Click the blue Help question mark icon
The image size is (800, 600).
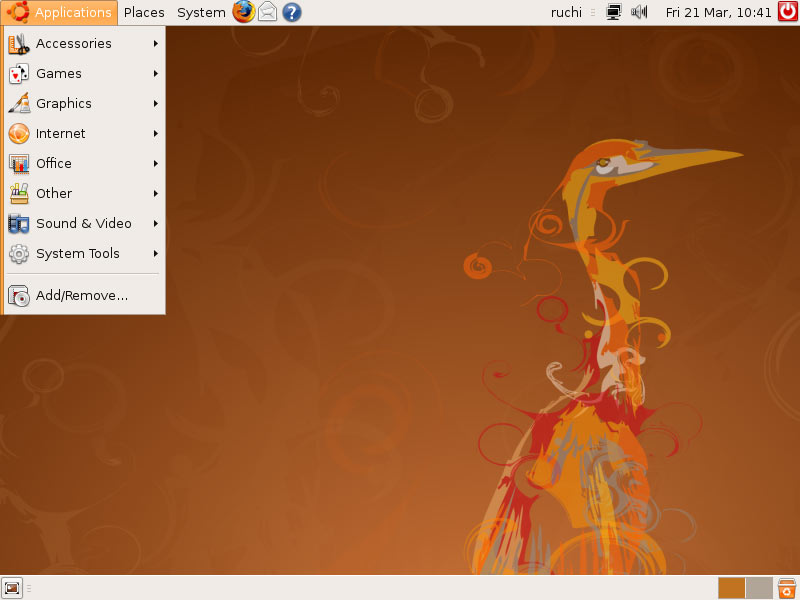pos(292,12)
